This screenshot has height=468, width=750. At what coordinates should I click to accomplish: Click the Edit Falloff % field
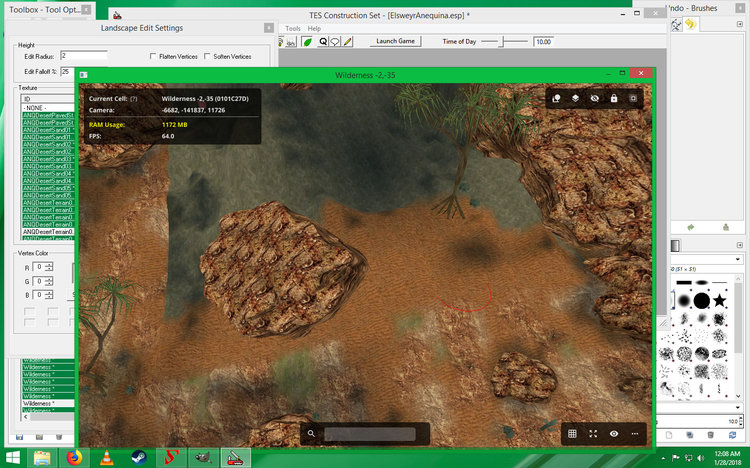[67, 71]
